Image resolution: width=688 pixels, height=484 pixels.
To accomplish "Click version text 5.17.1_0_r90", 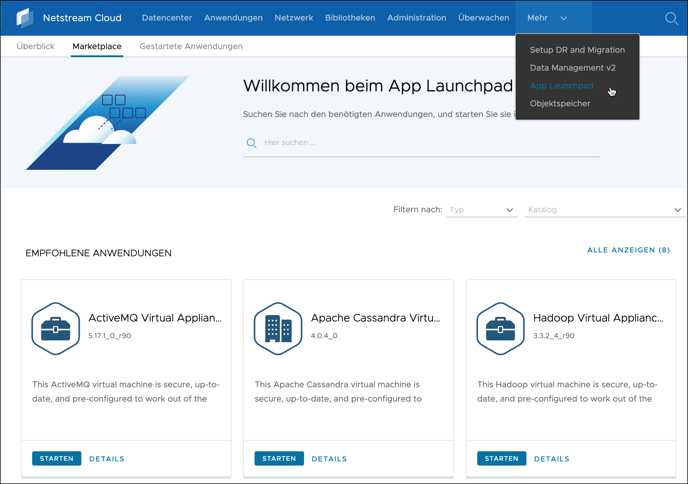I will (x=110, y=336).
